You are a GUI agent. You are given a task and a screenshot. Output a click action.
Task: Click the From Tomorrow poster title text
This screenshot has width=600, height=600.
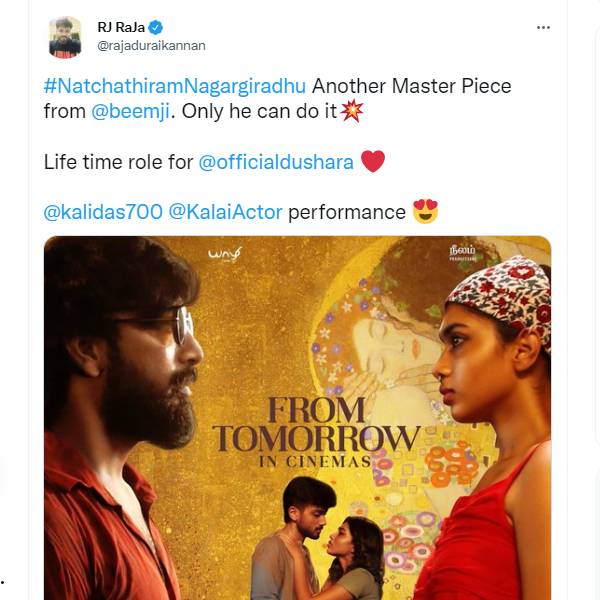click(316, 424)
